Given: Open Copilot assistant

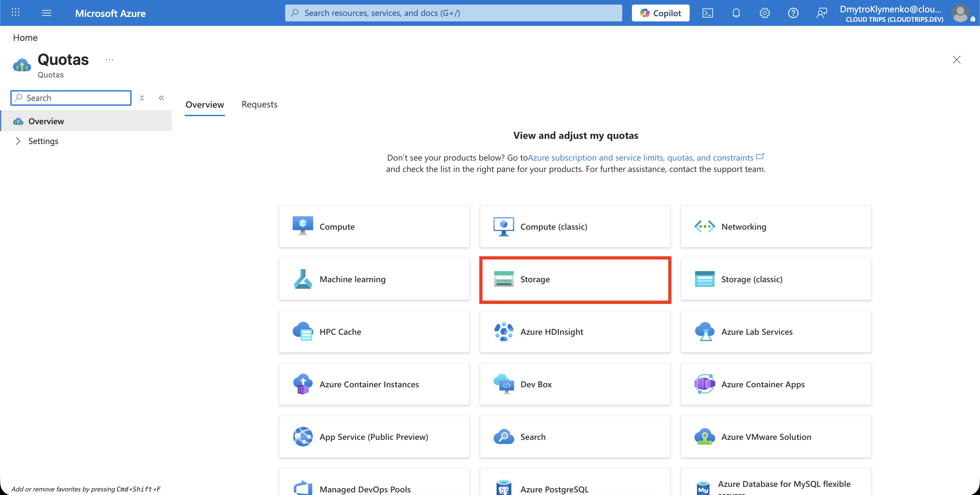Looking at the screenshot, I should 660,13.
